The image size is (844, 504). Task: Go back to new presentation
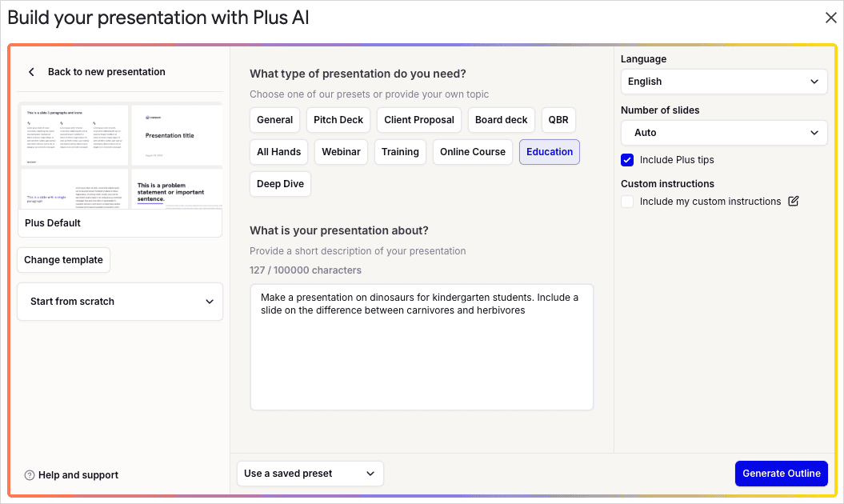tap(106, 72)
